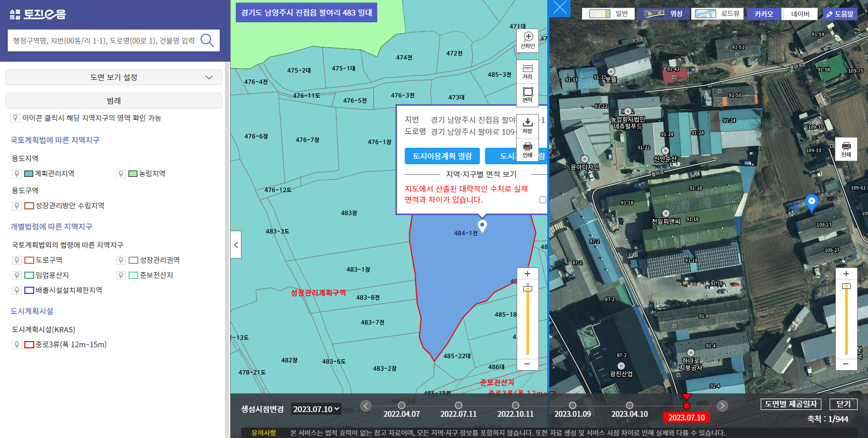The image size is (868, 438).
Task: Switch to 로드뷰 road view
Action: pos(717,13)
